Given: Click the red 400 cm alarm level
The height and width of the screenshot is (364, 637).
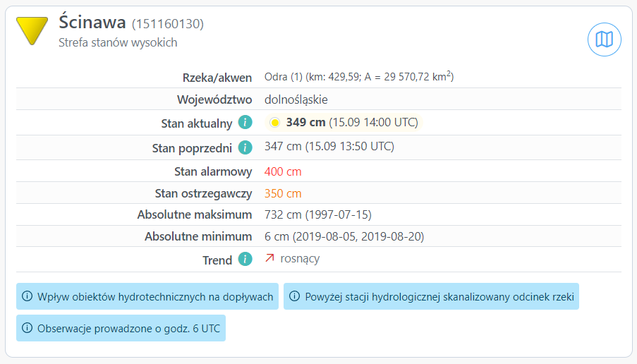Looking at the screenshot, I should [283, 171].
